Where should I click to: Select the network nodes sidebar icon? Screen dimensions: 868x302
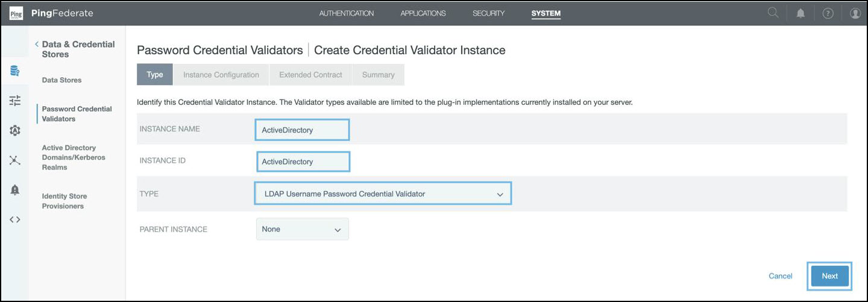click(15, 160)
